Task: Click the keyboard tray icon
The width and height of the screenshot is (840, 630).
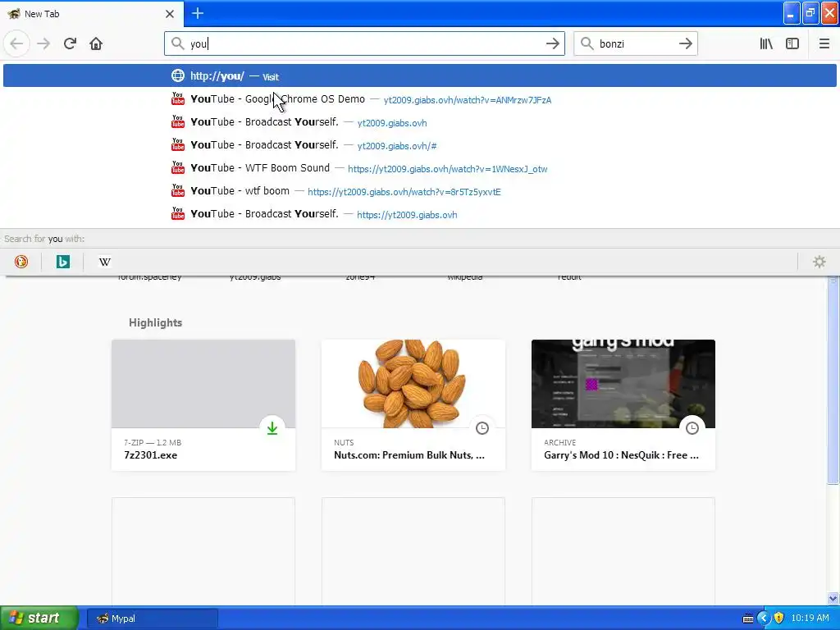Action: point(748,619)
